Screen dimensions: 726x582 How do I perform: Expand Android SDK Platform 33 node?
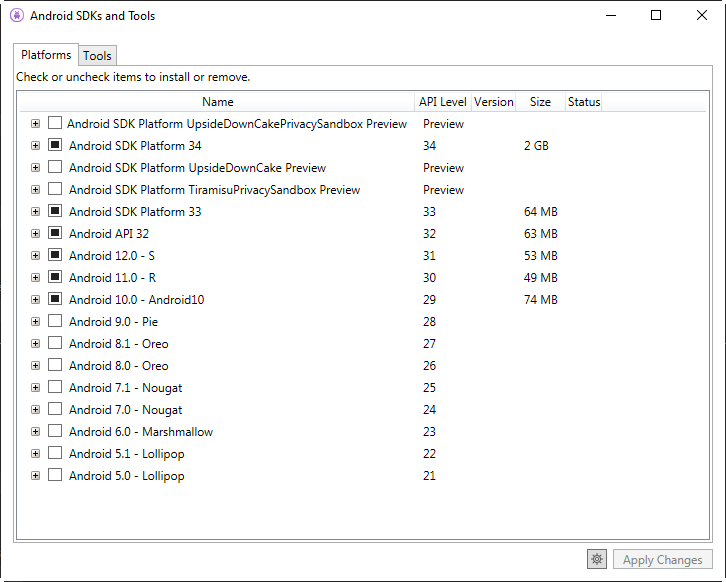(x=35, y=212)
